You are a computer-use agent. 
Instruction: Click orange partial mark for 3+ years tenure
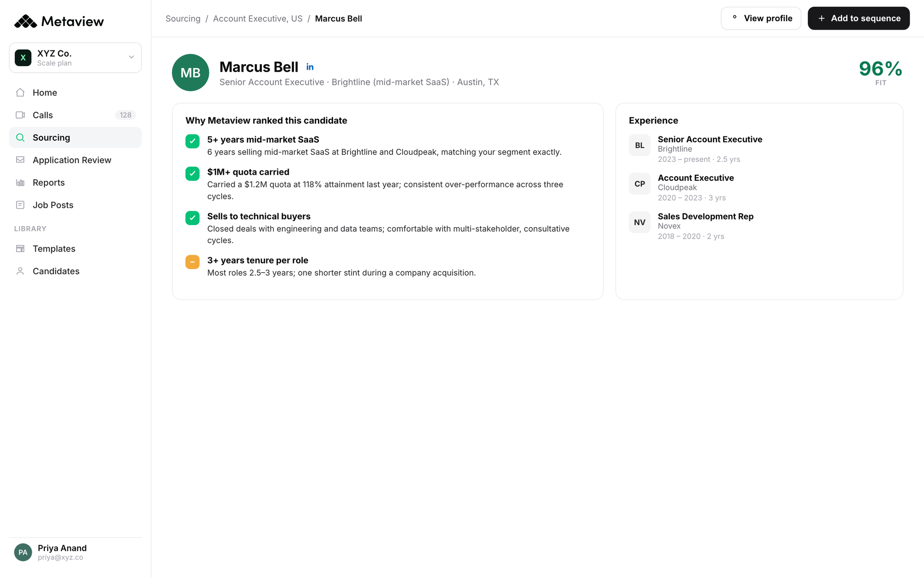tap(193, 262)
